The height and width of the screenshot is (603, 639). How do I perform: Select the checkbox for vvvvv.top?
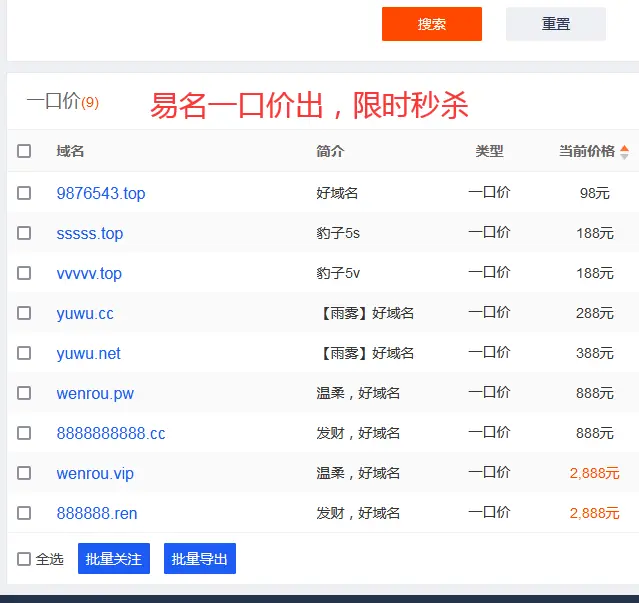click(24, 273)
